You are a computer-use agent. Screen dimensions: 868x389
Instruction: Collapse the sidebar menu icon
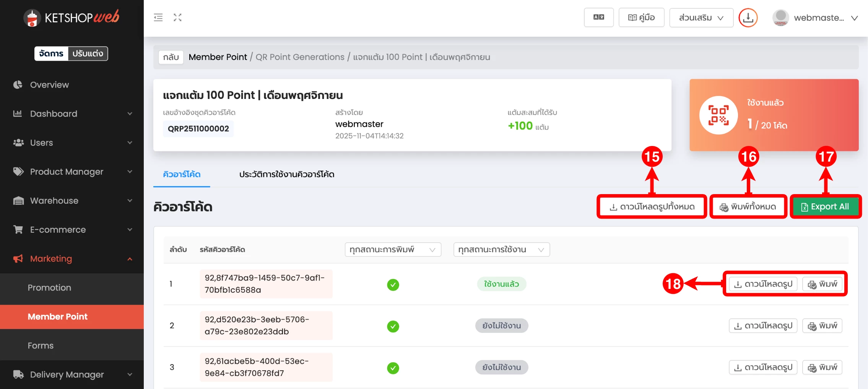tap(158, 18)
